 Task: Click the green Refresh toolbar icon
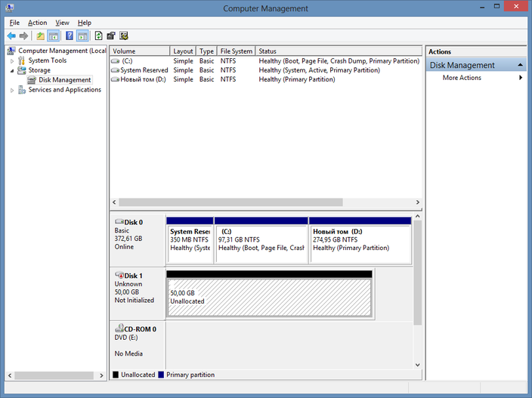(x=99, y=35)
